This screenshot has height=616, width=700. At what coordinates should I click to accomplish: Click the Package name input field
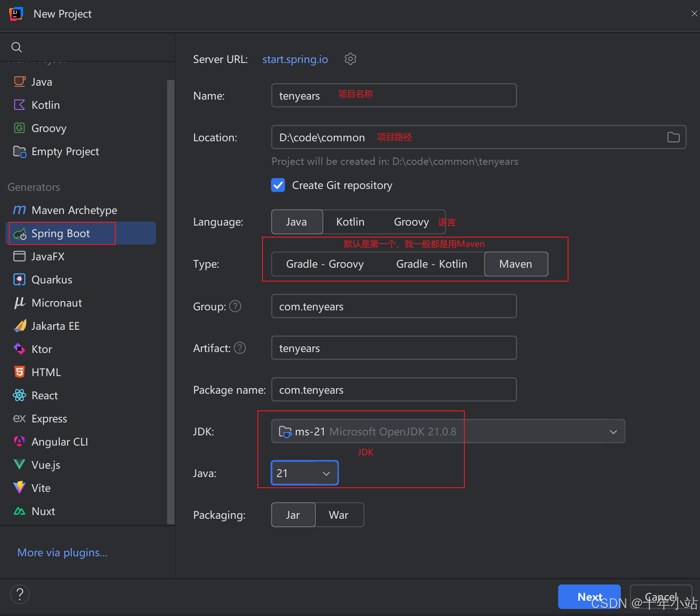coord(394,390)
